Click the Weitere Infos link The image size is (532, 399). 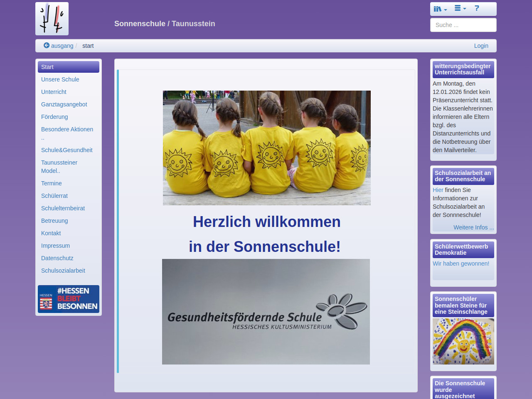pos(473,227)
